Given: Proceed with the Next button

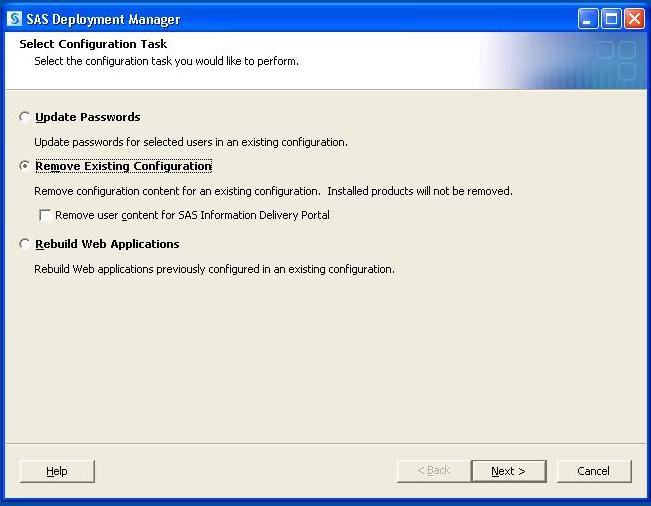Looking at the screenshot, I should [x=508, y=471].
